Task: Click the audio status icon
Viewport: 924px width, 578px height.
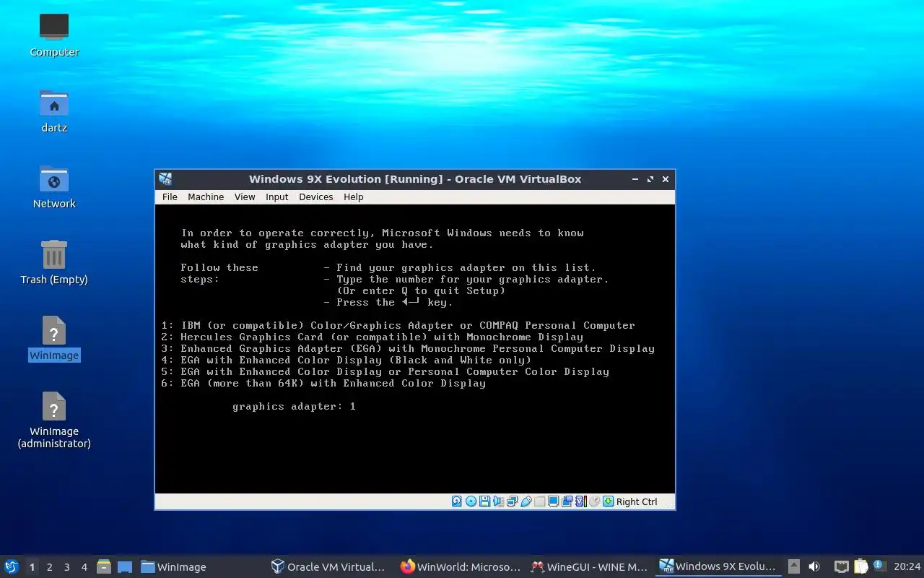Action: 498,501
